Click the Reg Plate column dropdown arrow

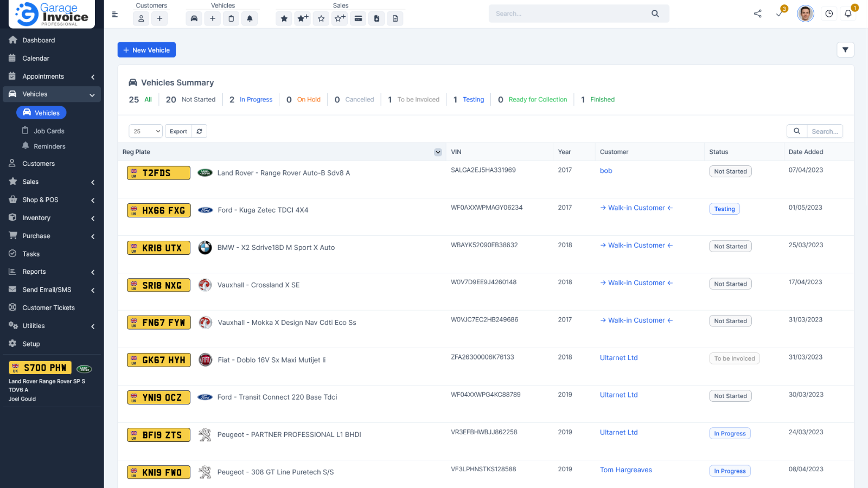438,152
